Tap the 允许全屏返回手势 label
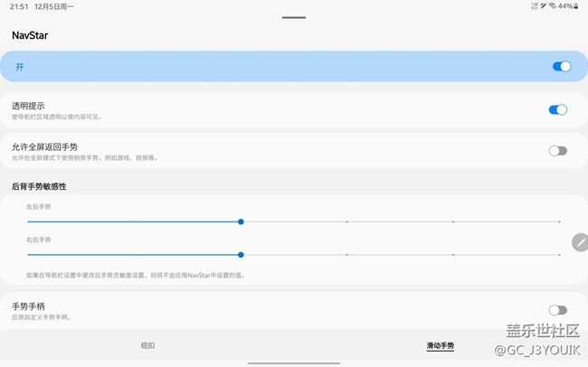The width and height of the screenshot is (588, 367). (x=44, y=147)
